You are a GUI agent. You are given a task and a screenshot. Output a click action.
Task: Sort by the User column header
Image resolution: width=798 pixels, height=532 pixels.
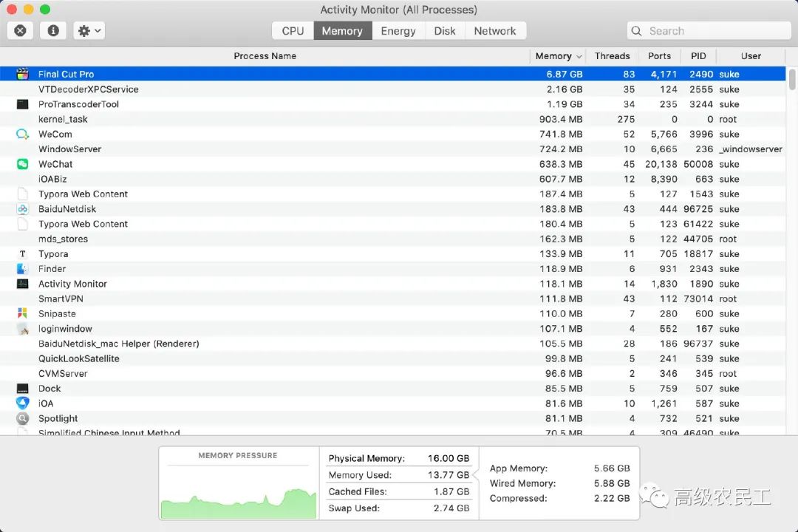pos(751,56)
